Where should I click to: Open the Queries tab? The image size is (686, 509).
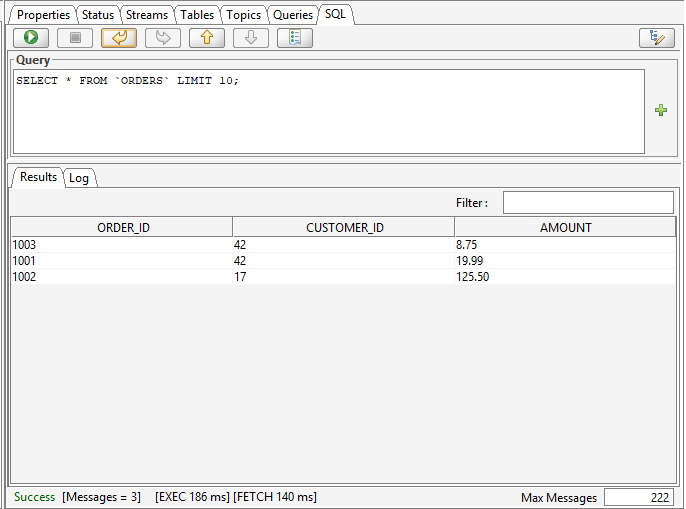point(293,15)
